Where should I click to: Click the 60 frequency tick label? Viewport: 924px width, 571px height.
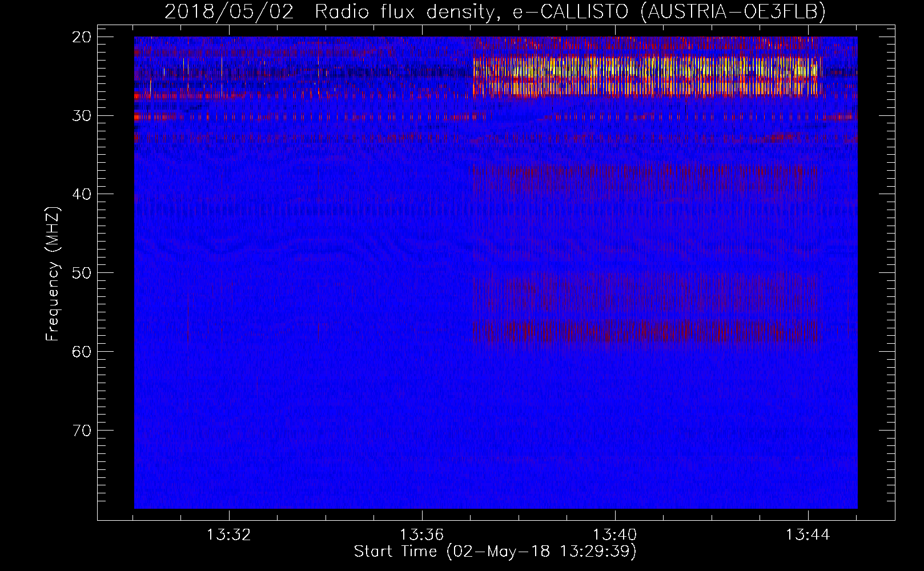click(82, 352)
